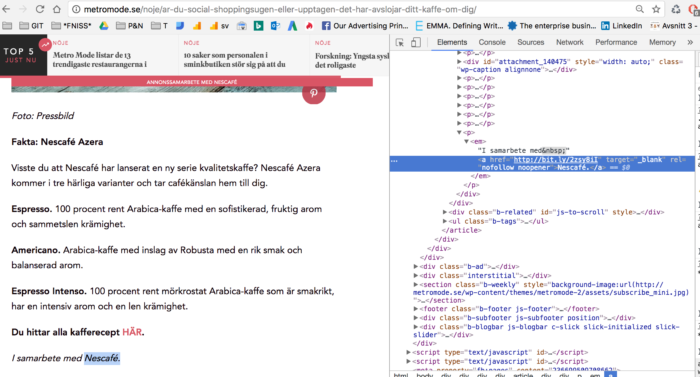This screenshot has height=377, width=700.
Task: Click the browser forward arrow
Action: click(22, 9)
